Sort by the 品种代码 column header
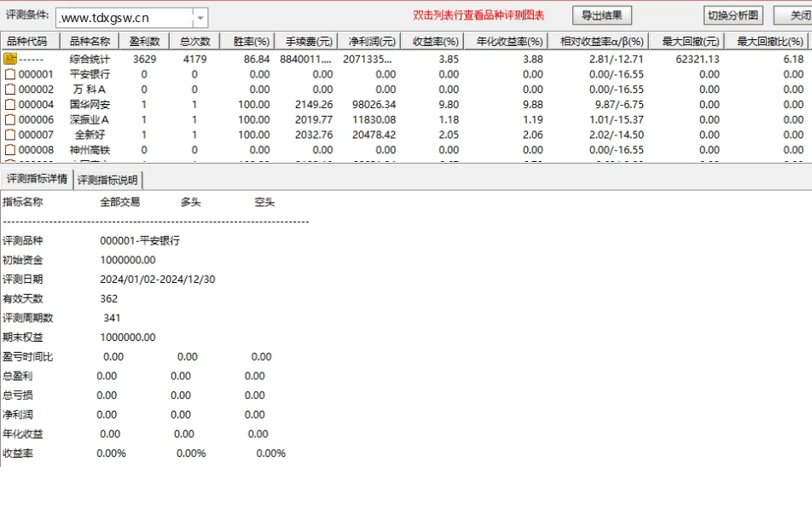 pos(30,41)
